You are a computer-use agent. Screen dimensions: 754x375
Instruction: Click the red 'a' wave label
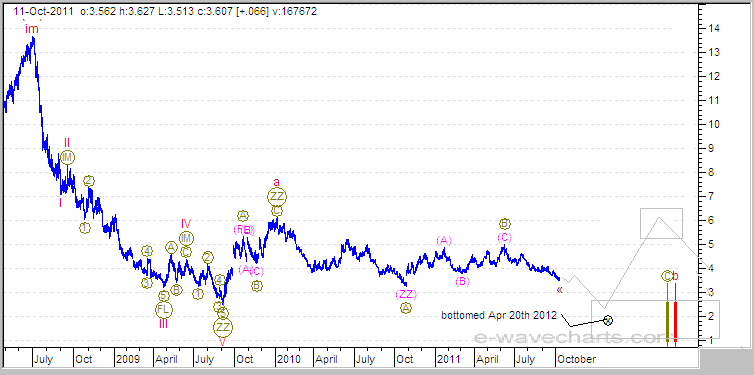click(276, 182)
